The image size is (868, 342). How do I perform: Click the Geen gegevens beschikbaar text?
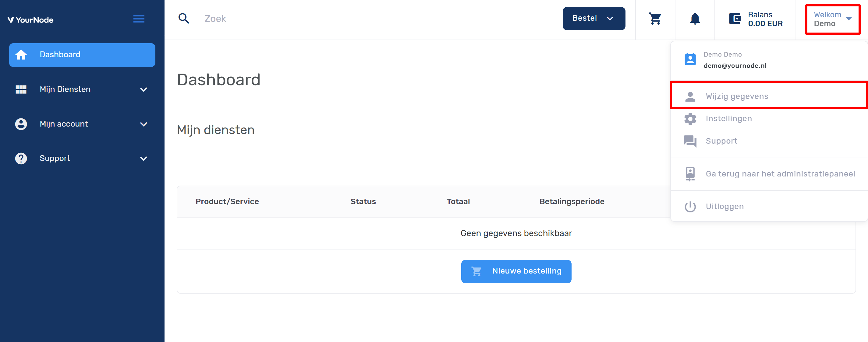coord(516,233)
